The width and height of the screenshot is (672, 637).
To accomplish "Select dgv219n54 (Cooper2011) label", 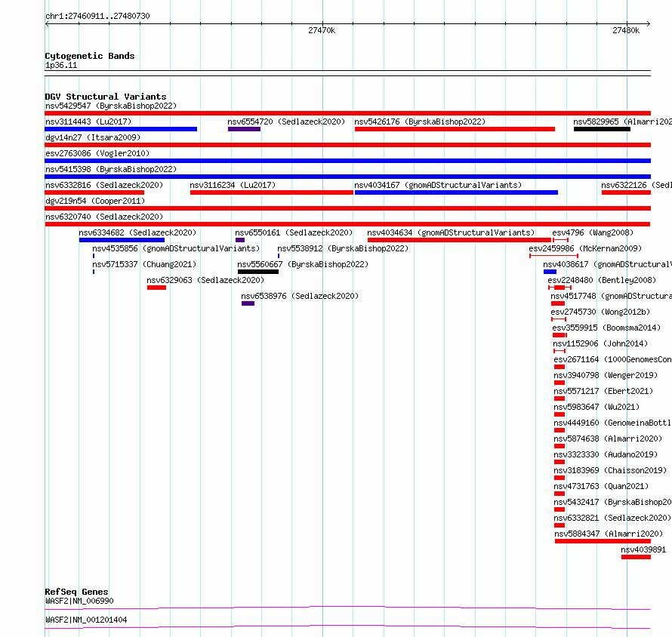I will (95, 201).
